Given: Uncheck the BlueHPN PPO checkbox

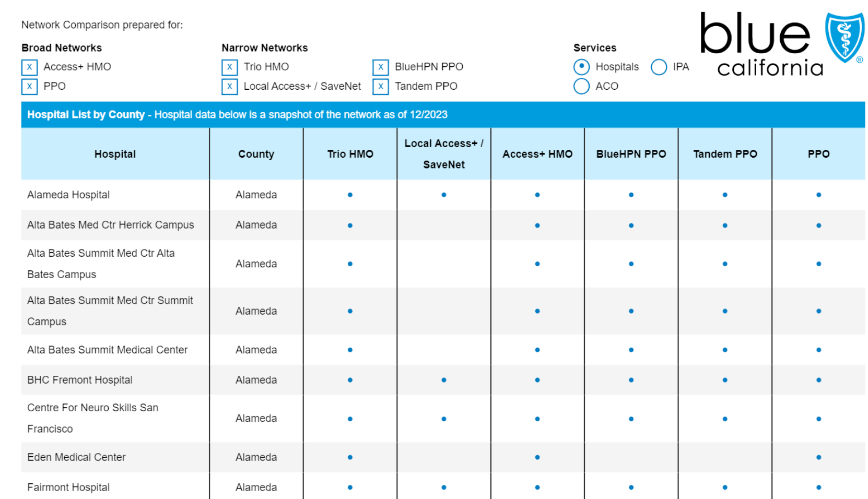Looking at the screenshot, I should click(381, 67).
